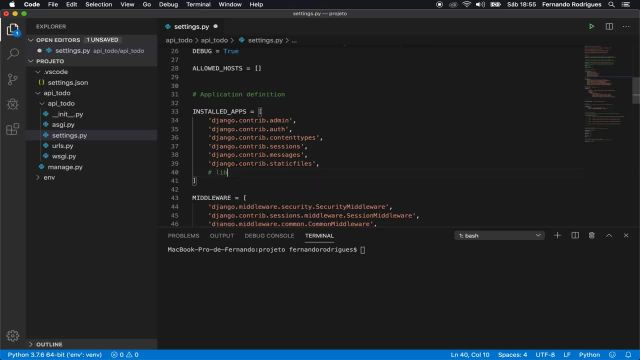Image resolution: width=640 pixels, height=360 pixels.
Task: Toggle split terminal layout
Action: 575,236
